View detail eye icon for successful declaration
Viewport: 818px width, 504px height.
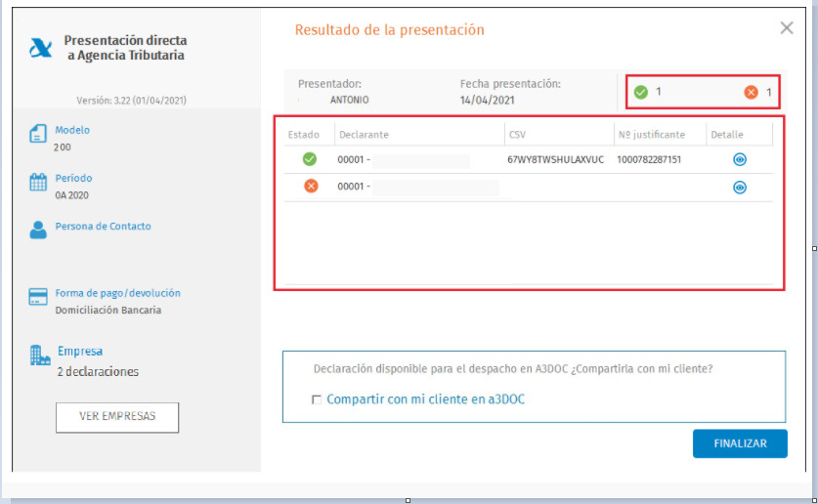740,159
